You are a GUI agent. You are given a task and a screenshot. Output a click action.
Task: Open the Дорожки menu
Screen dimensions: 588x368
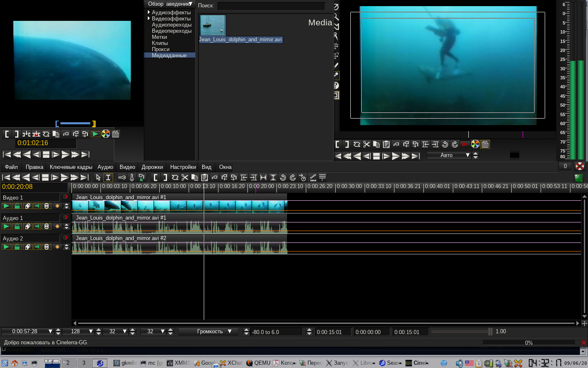152,167
